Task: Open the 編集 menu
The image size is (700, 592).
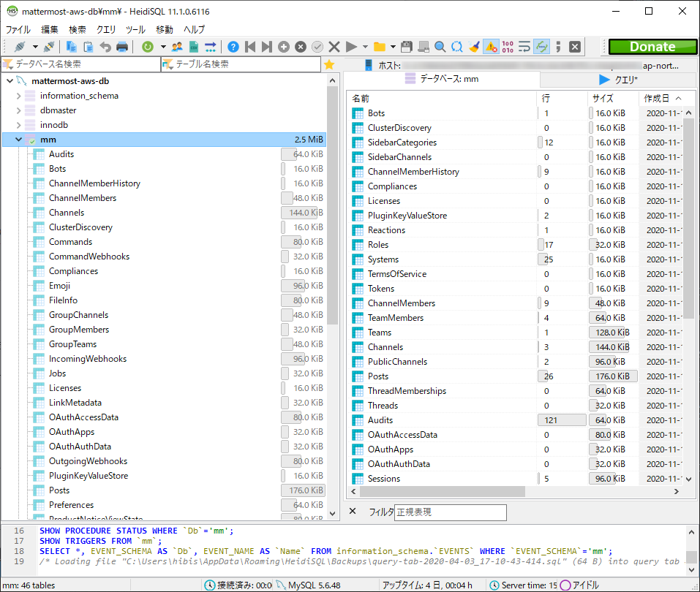Action: [x=50, y=29]
